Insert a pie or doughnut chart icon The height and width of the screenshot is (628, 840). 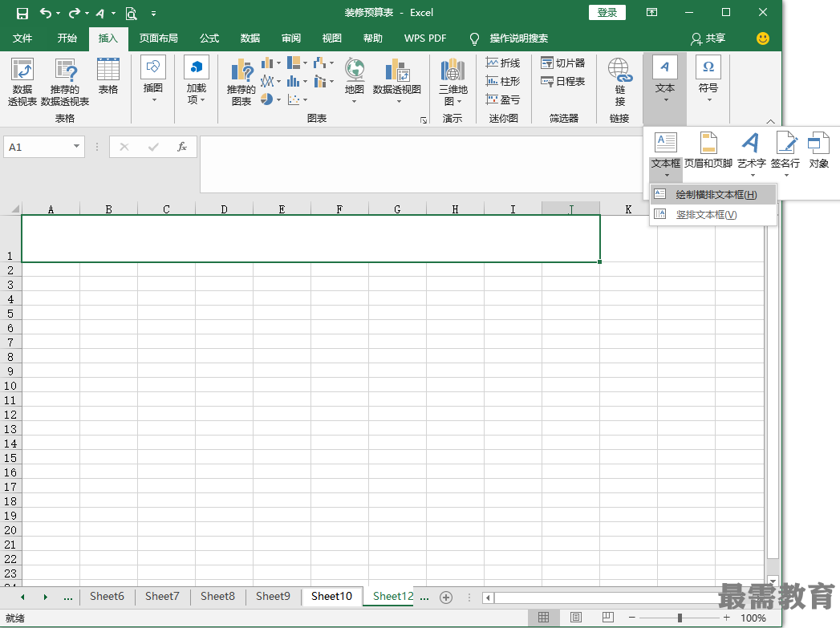click(267, 99)
